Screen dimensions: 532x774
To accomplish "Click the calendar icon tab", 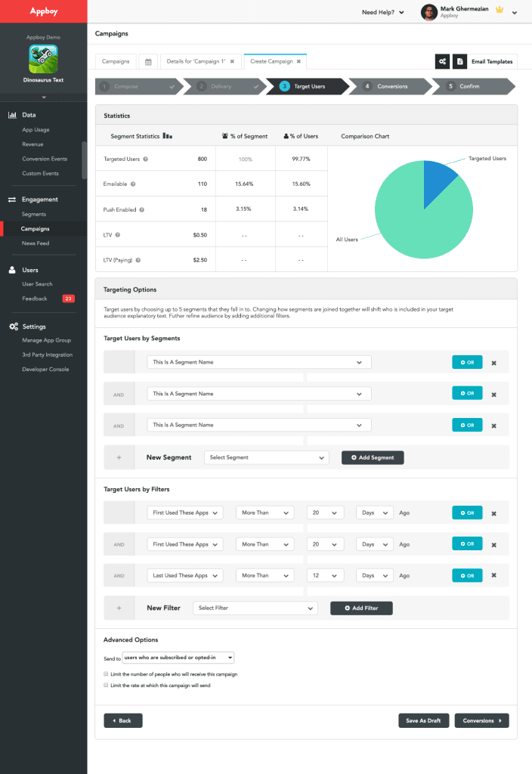I will (x=148, y=61).
